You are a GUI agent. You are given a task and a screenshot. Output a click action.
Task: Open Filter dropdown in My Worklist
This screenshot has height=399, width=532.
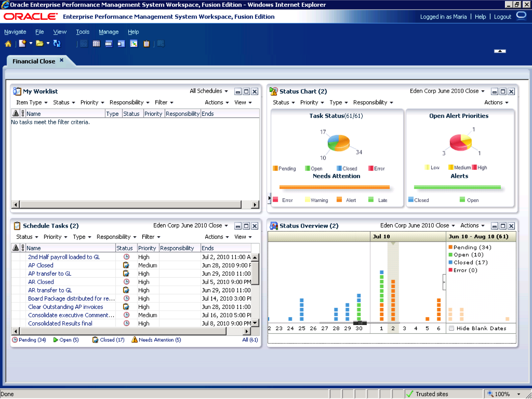point(164,102)
